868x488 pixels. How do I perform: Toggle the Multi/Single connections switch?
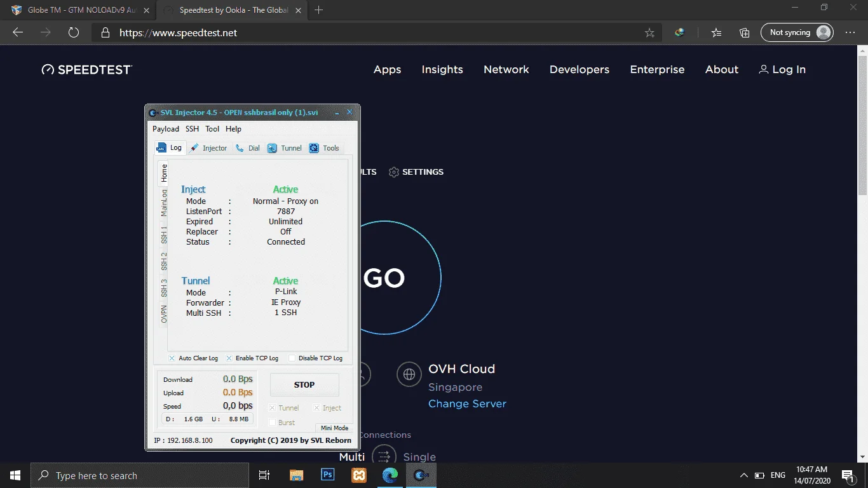(384, 456)
